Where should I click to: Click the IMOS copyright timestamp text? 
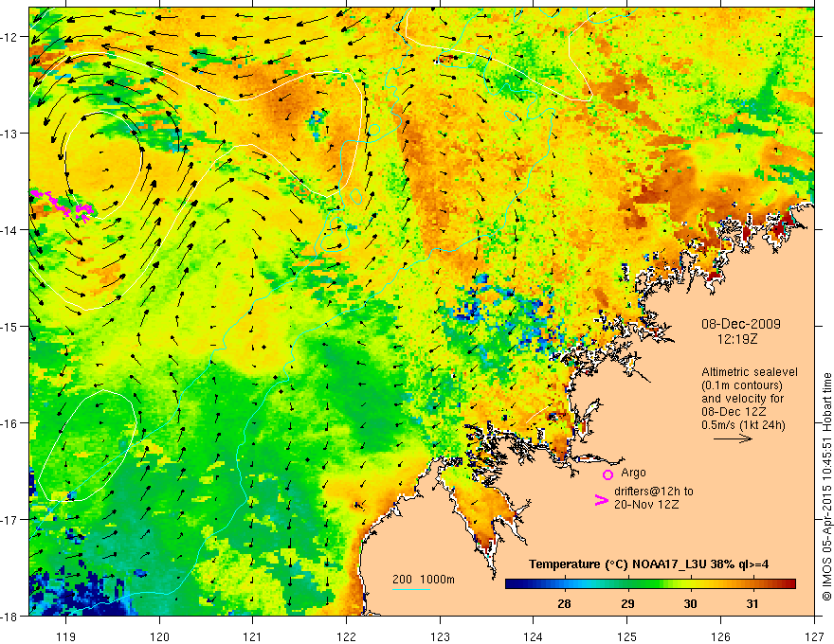tap(826, 488)
